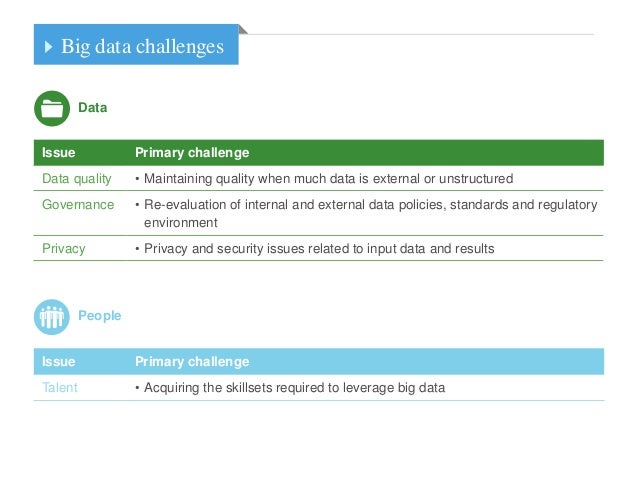
Task: Click the green Primary challenge column header
Action: click(192, 153)
